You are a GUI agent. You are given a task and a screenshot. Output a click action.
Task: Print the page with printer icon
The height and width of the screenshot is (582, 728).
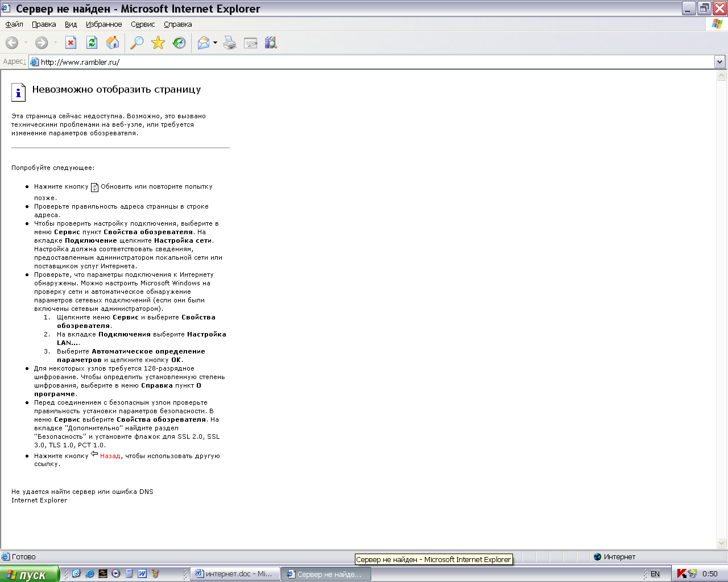click(230, 43)
